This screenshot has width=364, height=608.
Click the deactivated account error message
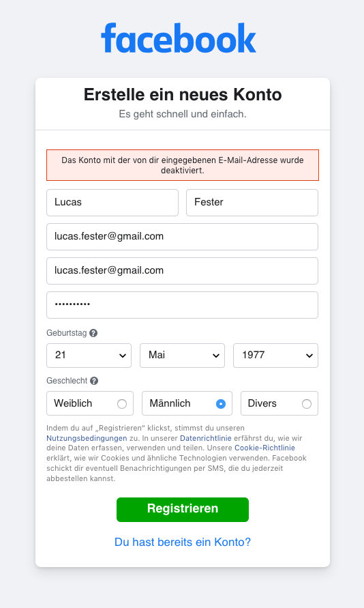point(183,165)
